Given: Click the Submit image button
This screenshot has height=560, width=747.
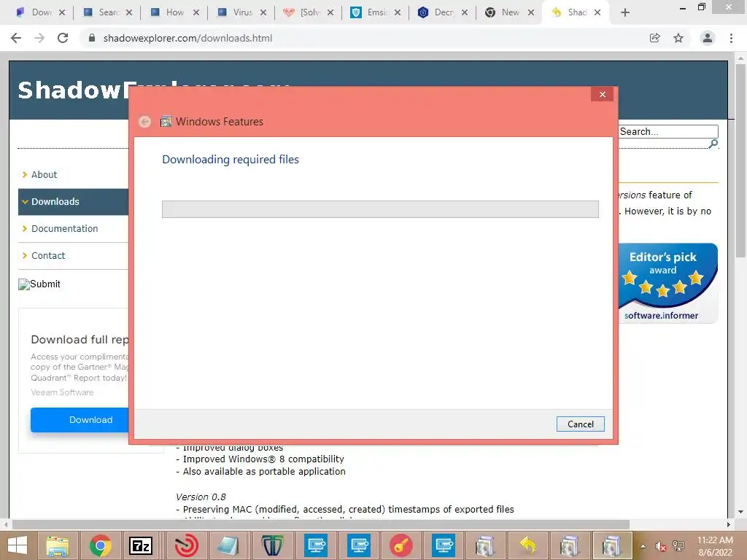Looking at the screenshot, I should (x=39, y=284).
